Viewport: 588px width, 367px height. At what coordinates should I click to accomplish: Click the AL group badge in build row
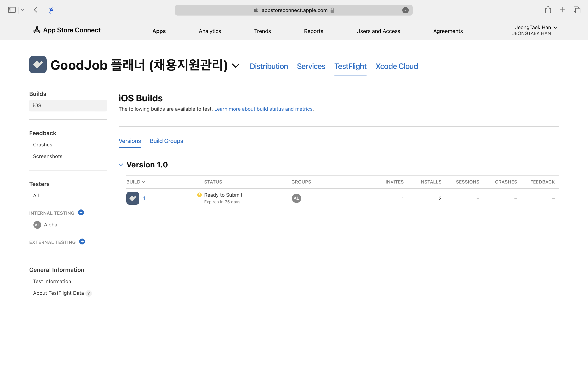[296, 198]
